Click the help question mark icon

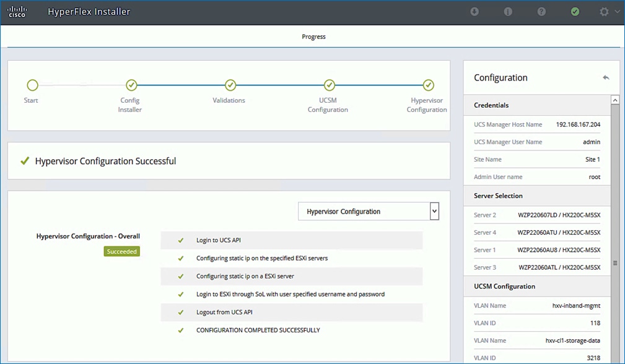click(x=541, y=12)
